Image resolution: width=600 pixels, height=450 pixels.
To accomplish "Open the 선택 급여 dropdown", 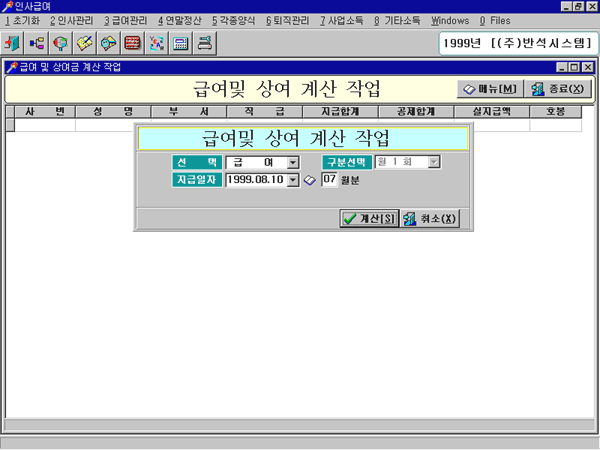I will (x=292, y=162).
